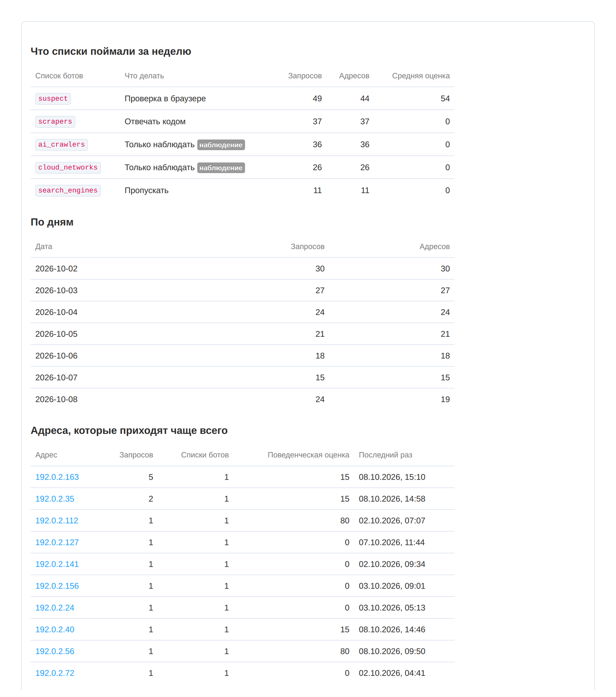Image resolution: width=616 pixels, height=697 pixels.
Task: Select the date 2026-10-02 row
Action: coord(243,269)
